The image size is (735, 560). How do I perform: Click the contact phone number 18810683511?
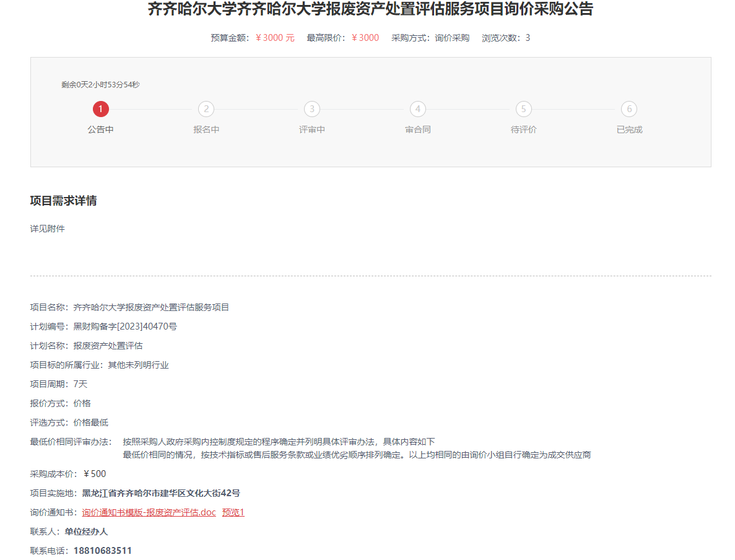pos(102,551)
